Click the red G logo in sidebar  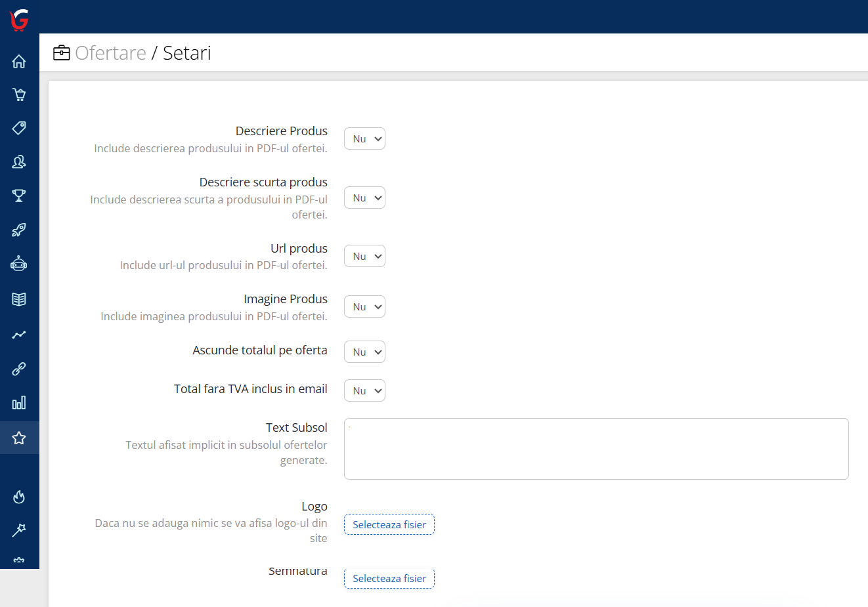[x=19, y=20]
